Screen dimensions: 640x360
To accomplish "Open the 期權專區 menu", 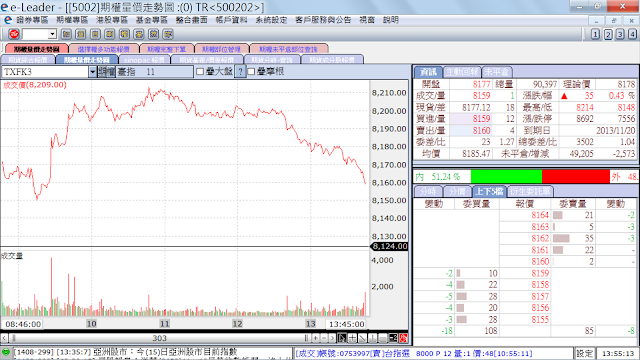I will point(72,20).
